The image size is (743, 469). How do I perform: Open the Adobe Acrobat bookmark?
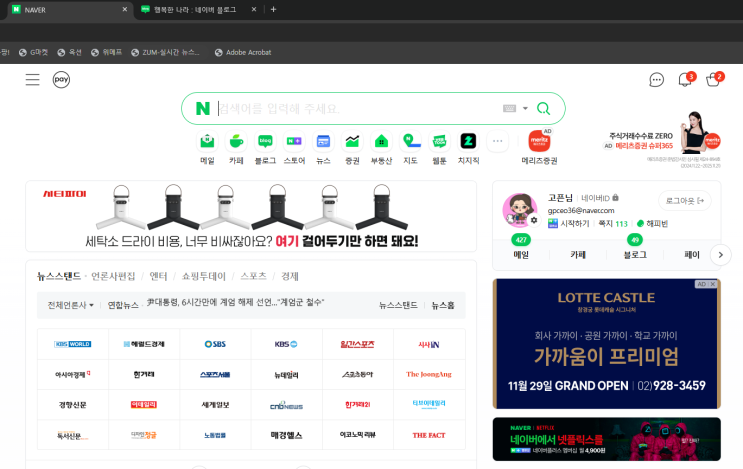click(243, 53)
